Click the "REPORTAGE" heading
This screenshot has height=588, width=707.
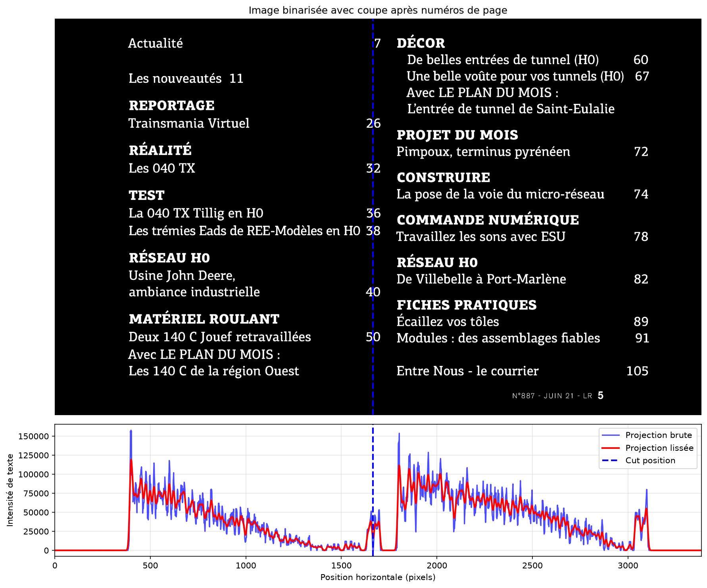pyautogui.click(x=171, y=105)
